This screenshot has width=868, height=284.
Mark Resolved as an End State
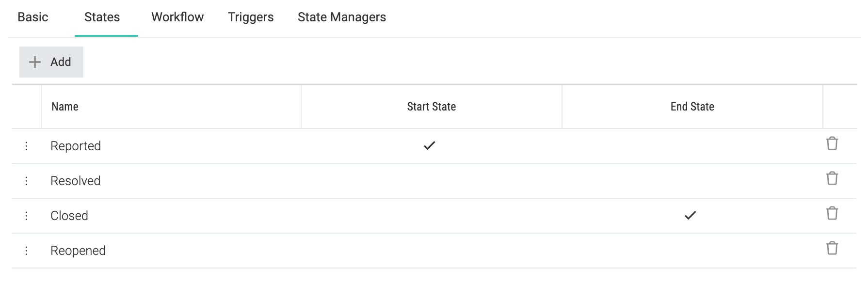pos(692,181)
